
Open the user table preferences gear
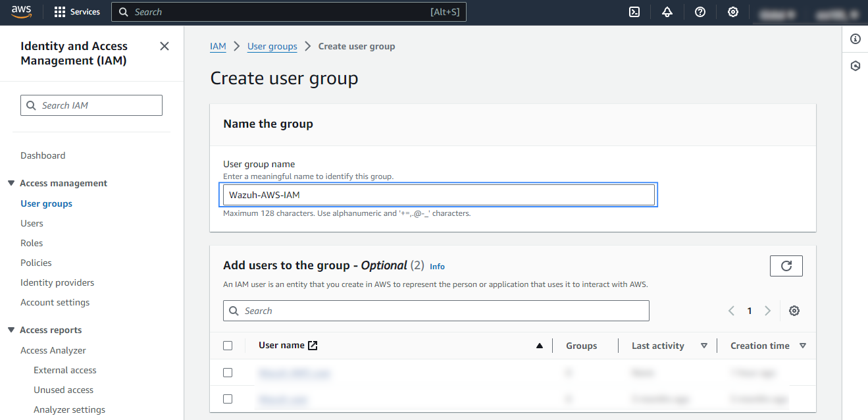[794, 310]
